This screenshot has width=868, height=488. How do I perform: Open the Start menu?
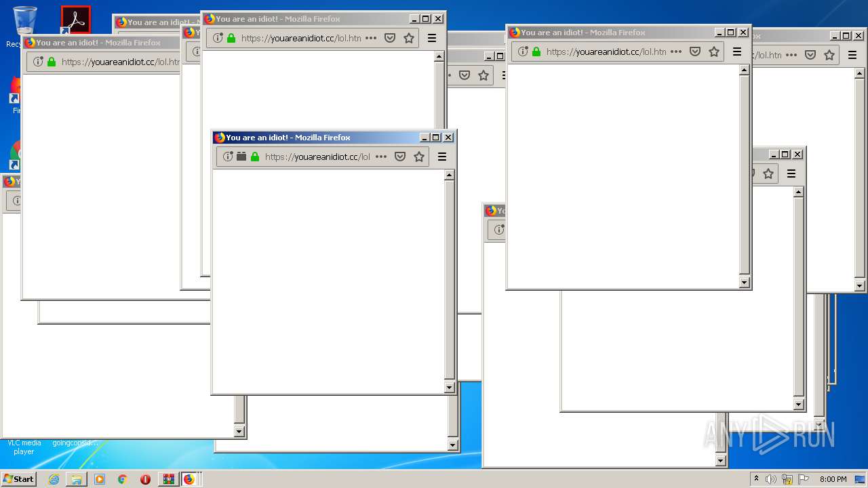pyautogui.click(x=19, y=479)
